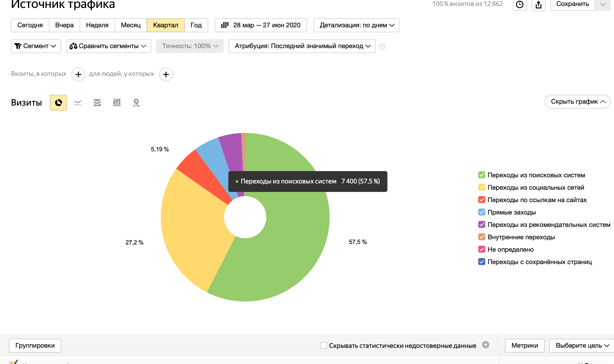Uncheck Переходы из социальных сетей legend checkbox
614x364 pixels.
coord(481,187)
